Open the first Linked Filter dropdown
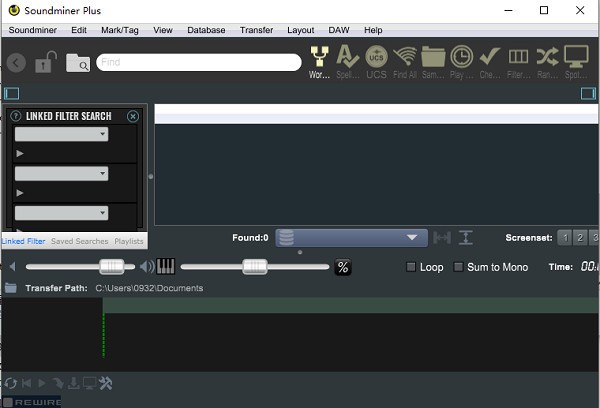600x408 pixels. [x=61, y=134]
